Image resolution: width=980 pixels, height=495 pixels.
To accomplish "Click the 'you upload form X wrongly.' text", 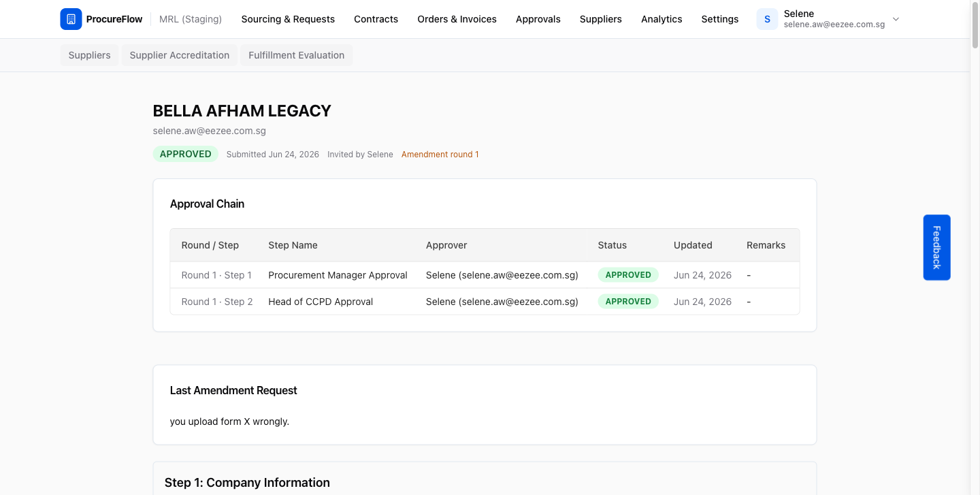I will click(x=229, y=421).
